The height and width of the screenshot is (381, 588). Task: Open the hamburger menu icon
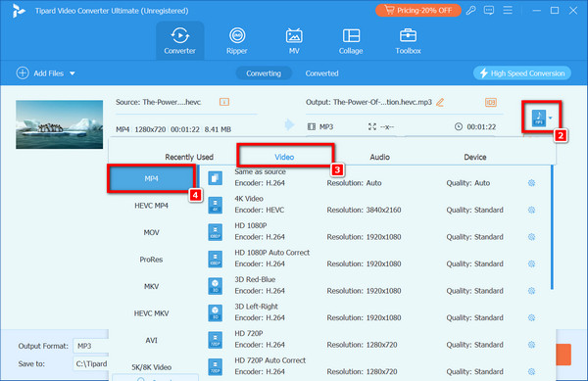[508, 10]
